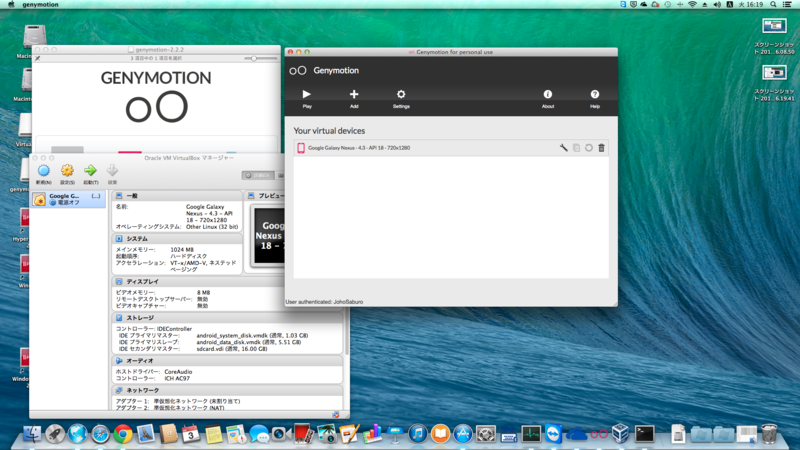
Task: Click the volume icon in menu bar
Action: pyautogui.click(x=717, y=4)
